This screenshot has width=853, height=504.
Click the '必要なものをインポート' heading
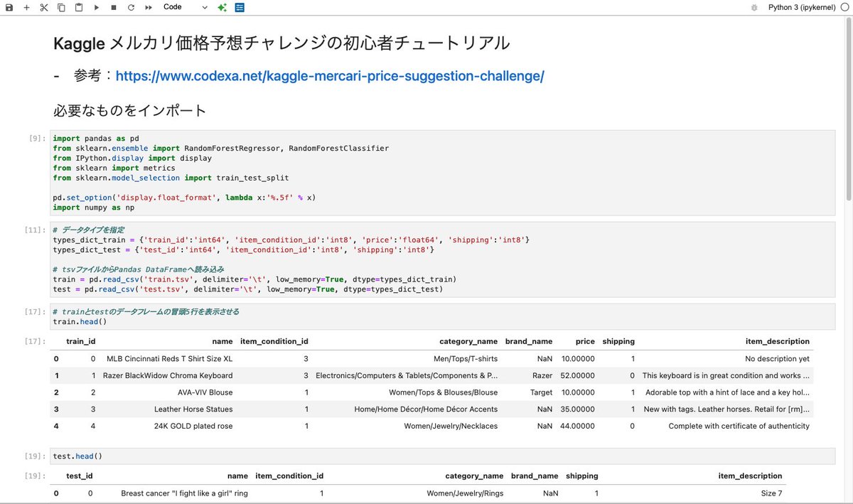[x=130, y=110]
